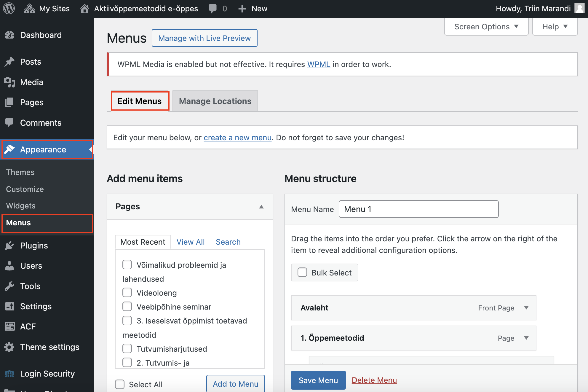This screenshot has width=588, height=392.
Task: Open Tools via the wrench icon
Action: tap(10, 286)
